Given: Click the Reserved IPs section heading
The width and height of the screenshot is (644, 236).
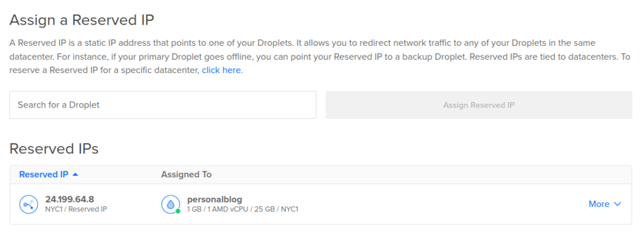Looking at the screenshot, I should [x=54, y=149].
